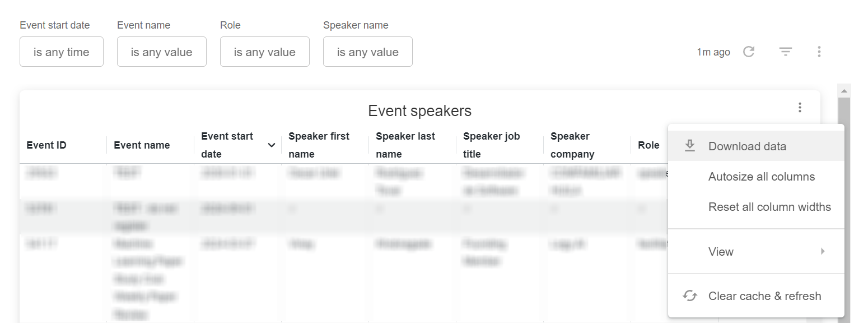868x323 pixels.
Task: Click the Clear cache refresh icon
Action: pyautogui.click(x=690, y=296)
